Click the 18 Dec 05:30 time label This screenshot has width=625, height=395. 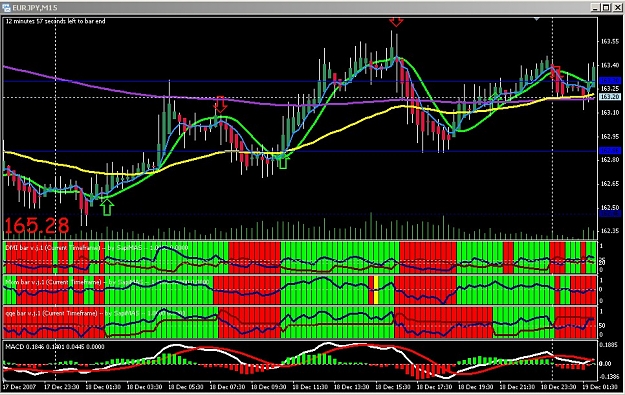[x=185, y=387]
